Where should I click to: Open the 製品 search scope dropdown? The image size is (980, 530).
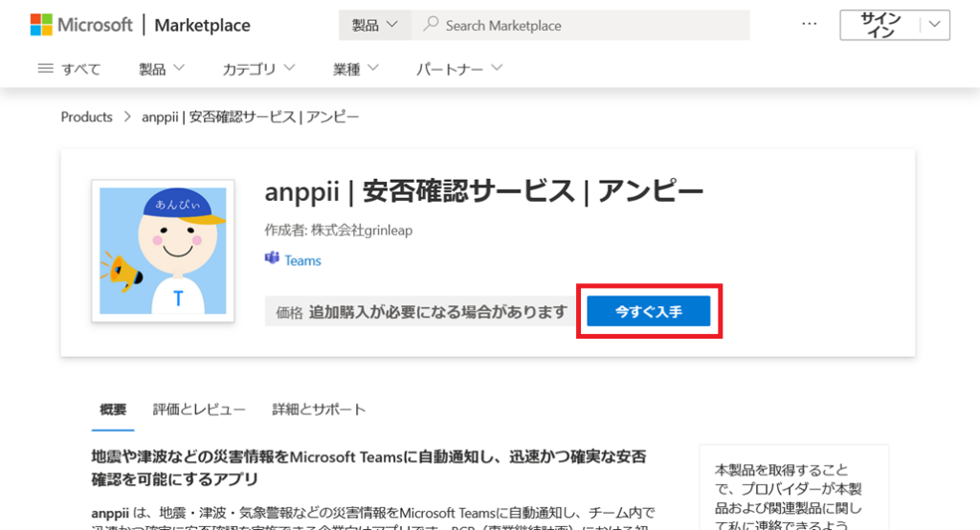point(374,25)
